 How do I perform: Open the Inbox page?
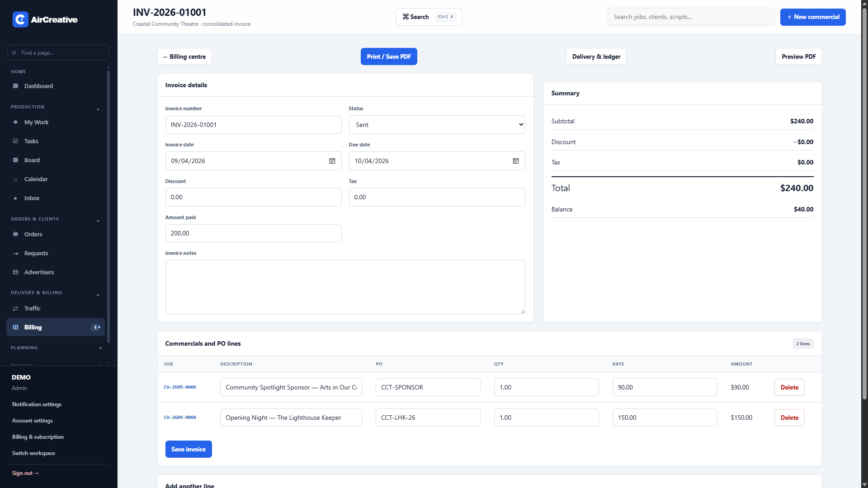click(x=56, y=198)
